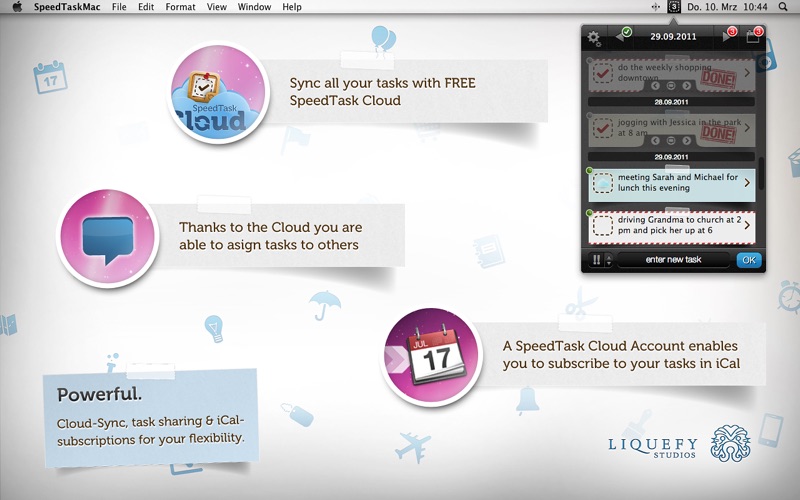Click center today icon under weekly shopping task

671,86
